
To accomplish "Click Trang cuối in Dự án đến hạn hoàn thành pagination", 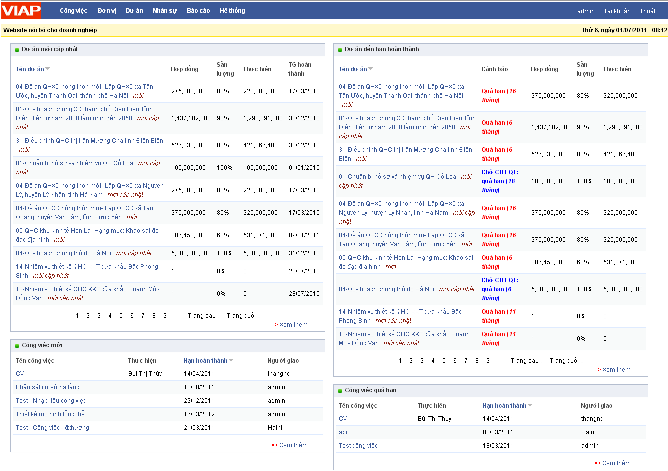I will (563, 361).
